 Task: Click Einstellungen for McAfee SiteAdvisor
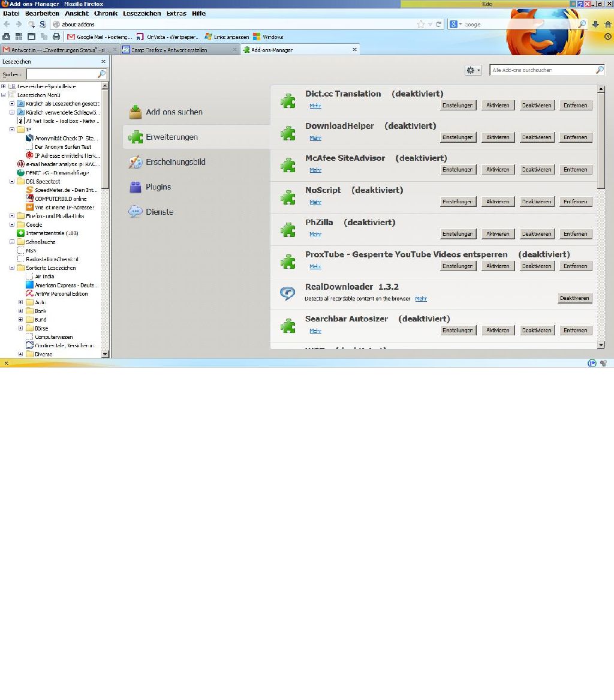tap(458, 170)
